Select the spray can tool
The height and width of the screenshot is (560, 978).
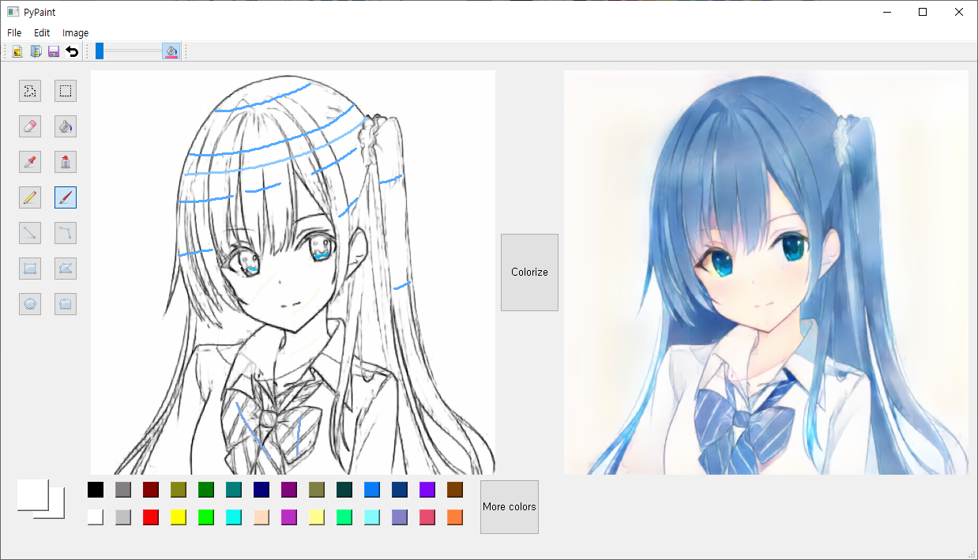(x=66, y=162)
